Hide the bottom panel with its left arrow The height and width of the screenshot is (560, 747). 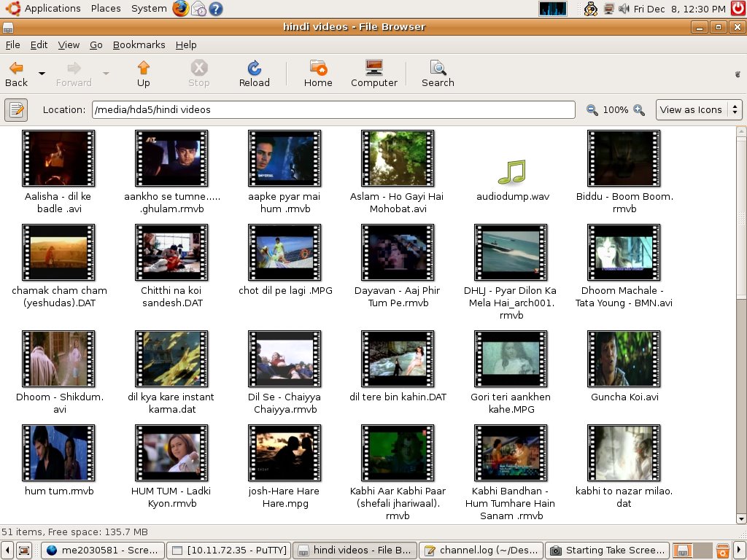click(7, 551)
